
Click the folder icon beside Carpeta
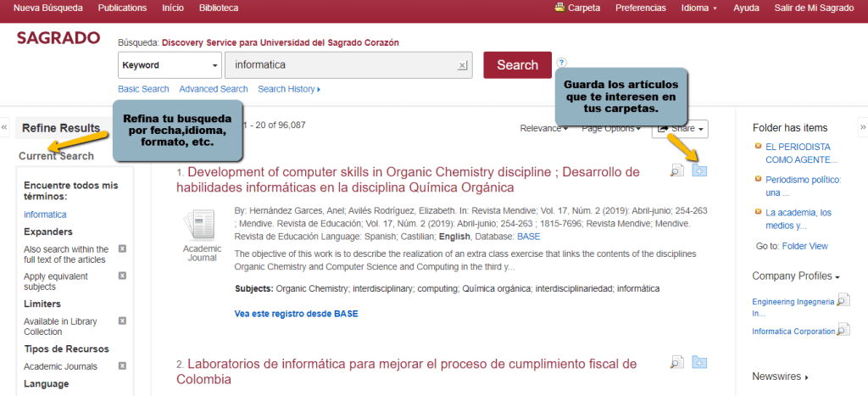tap(560, 8)
